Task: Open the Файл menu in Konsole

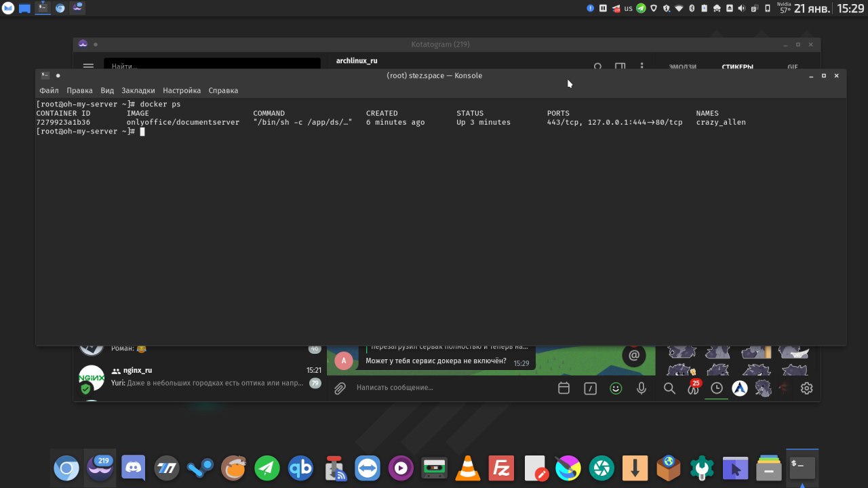Action: pyautogui.click(x=49, y=90)
